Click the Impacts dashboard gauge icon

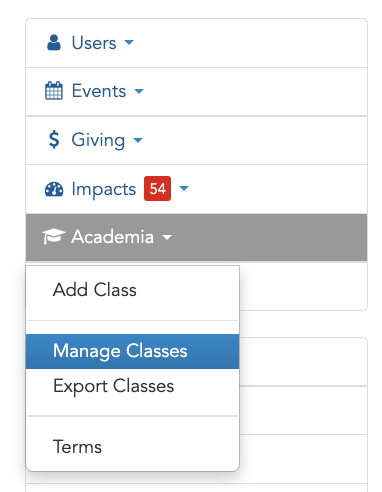54,189
